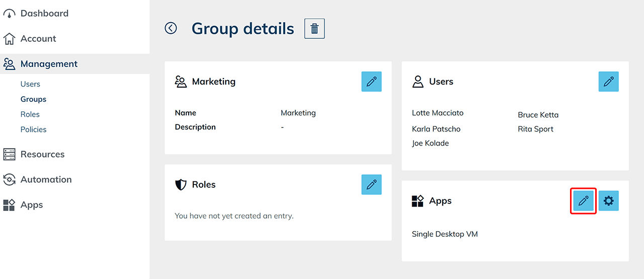Image resolution: width=644 pixels, height=279 pixels.
Task: Click the Dashboard gauge icon in sidebar
Action: [x=9, y=14]
